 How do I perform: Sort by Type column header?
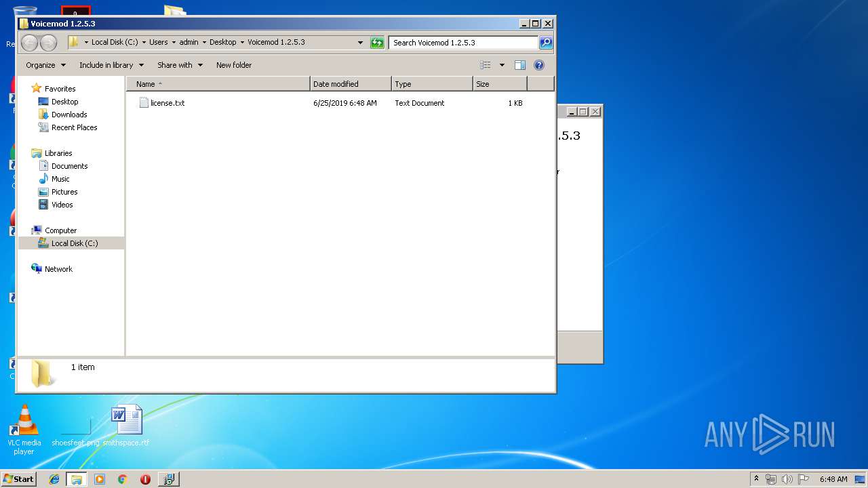(433, 84)
